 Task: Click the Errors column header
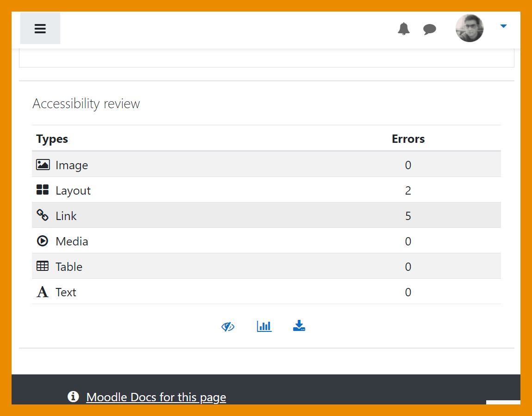tap(408, 139)
